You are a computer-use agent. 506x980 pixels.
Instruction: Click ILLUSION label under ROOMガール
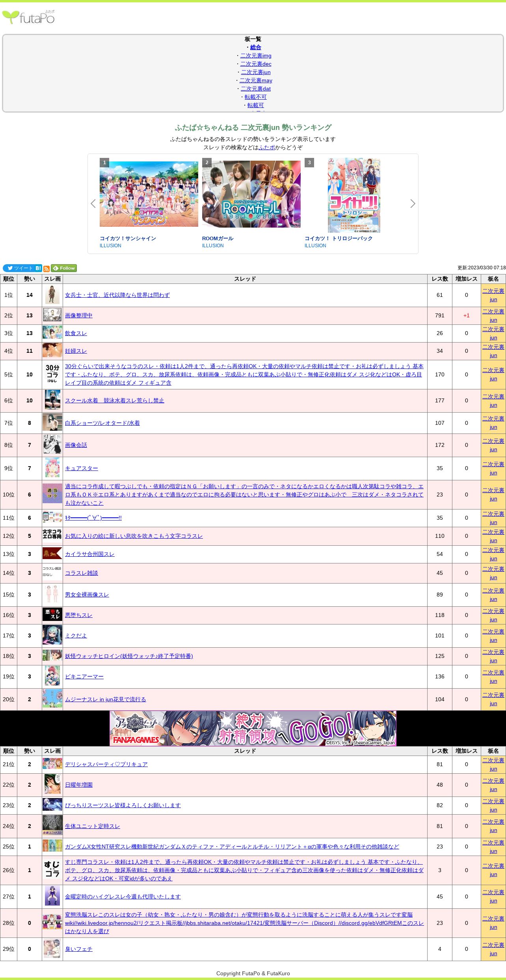click(213, 246)
